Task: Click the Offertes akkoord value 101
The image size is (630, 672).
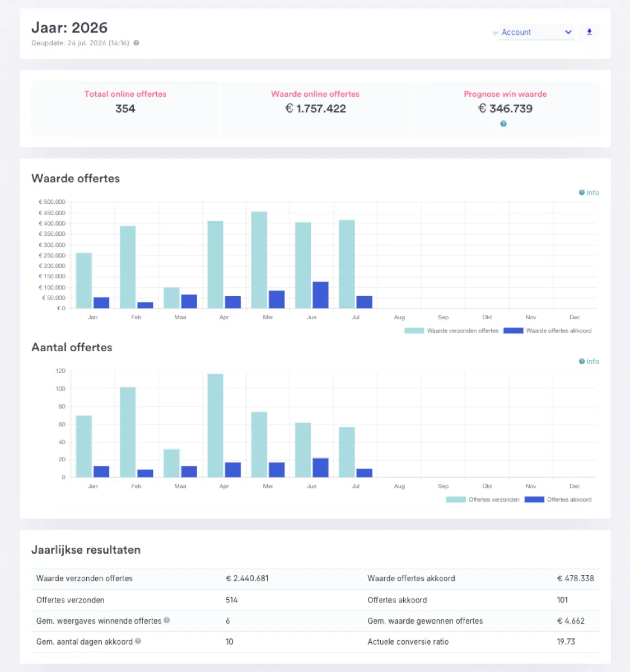Action: pyautogui.click(x=562, y=600)
